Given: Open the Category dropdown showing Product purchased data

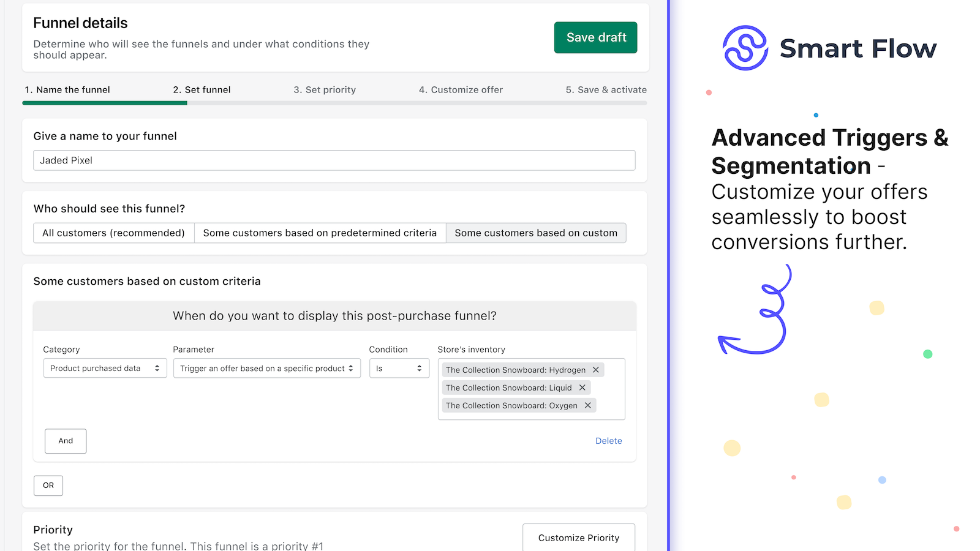Looking at the screenshot, I should [x=104, y=368].
